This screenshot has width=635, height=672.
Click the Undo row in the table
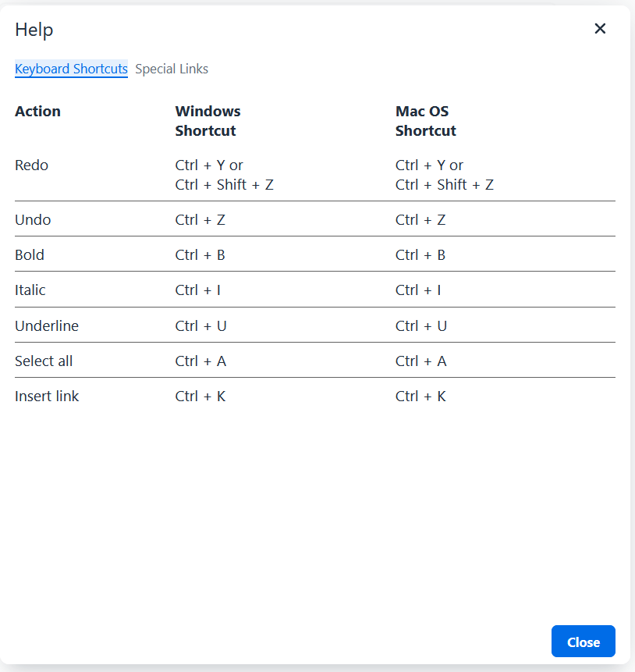coord(33,219)
